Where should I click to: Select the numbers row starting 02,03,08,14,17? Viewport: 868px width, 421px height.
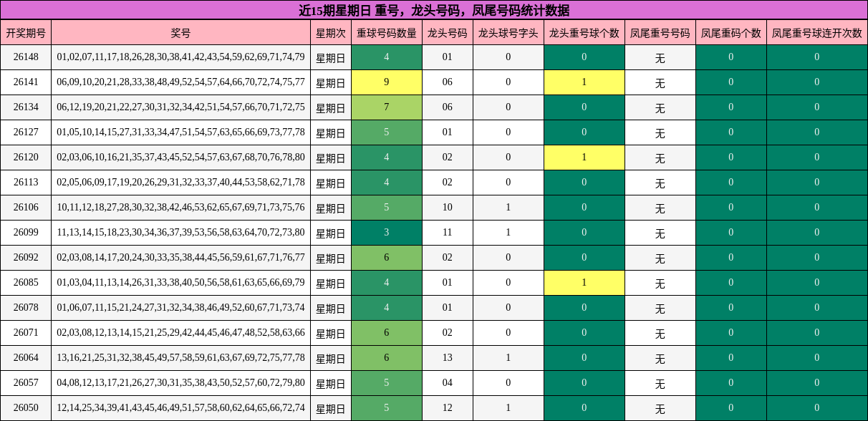coord(180,258)
